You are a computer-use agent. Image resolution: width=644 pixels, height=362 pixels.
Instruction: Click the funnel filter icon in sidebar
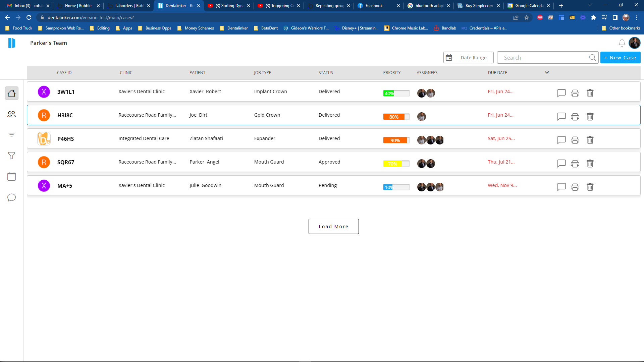pyautogui.click(x=11, y=156)
